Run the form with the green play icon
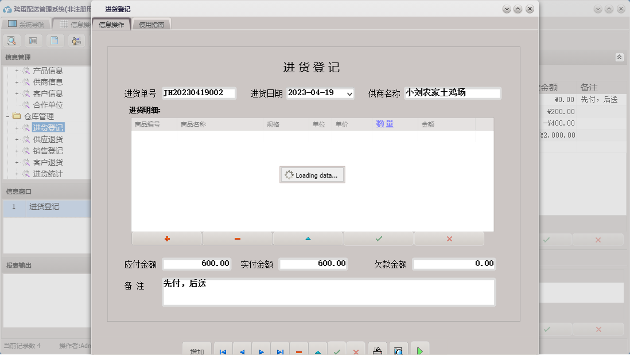630x364 pixels. (x=419, y=351)
